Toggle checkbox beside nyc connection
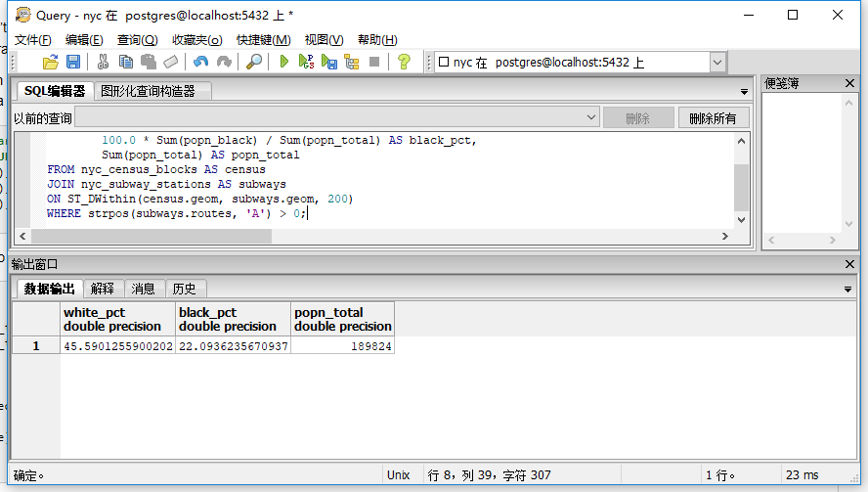The image size is (868, 492). pyautogui.click(x=444, y=62)
